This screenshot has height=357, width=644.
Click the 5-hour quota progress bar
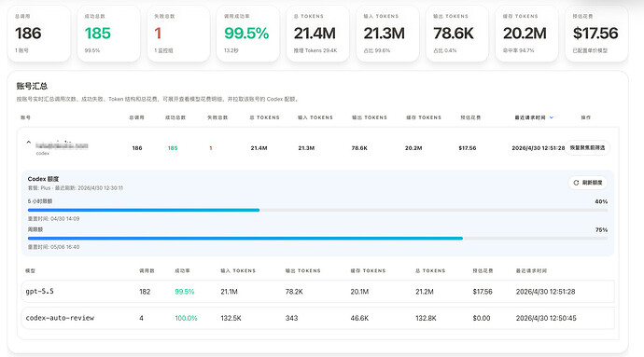tap(317, 210)
